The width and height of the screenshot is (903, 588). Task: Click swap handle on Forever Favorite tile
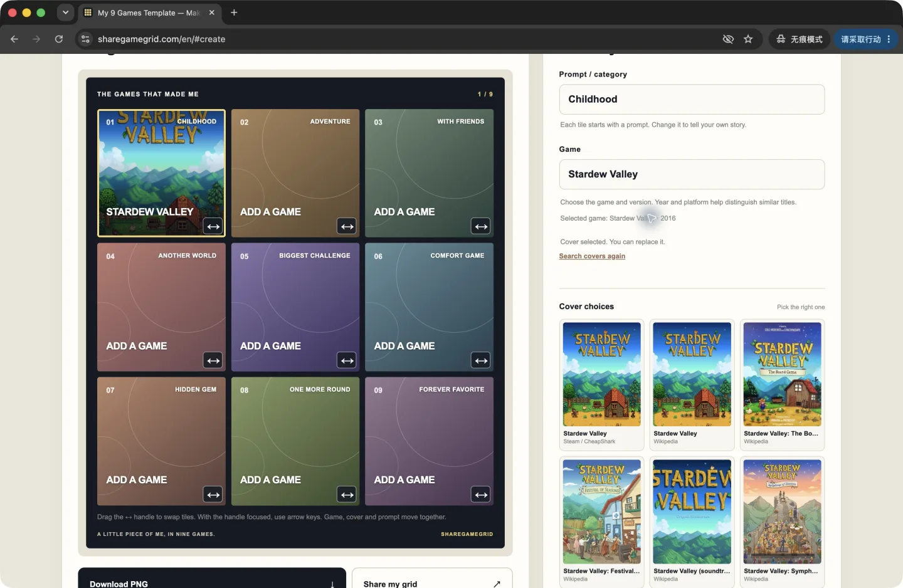(x=481, y=495)
